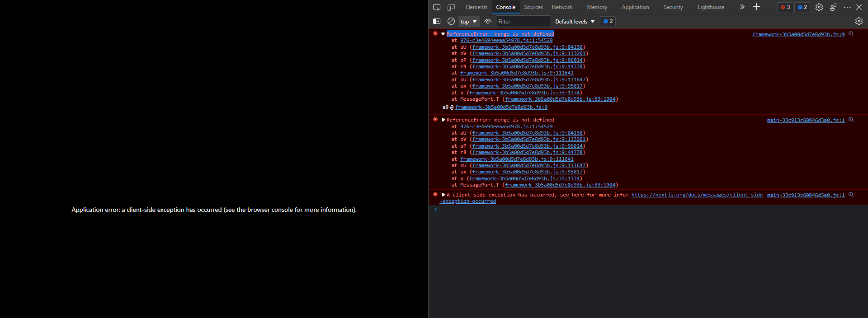
Task: Open the x frame link 33:1374 in second error
Action: click(524, 178)
